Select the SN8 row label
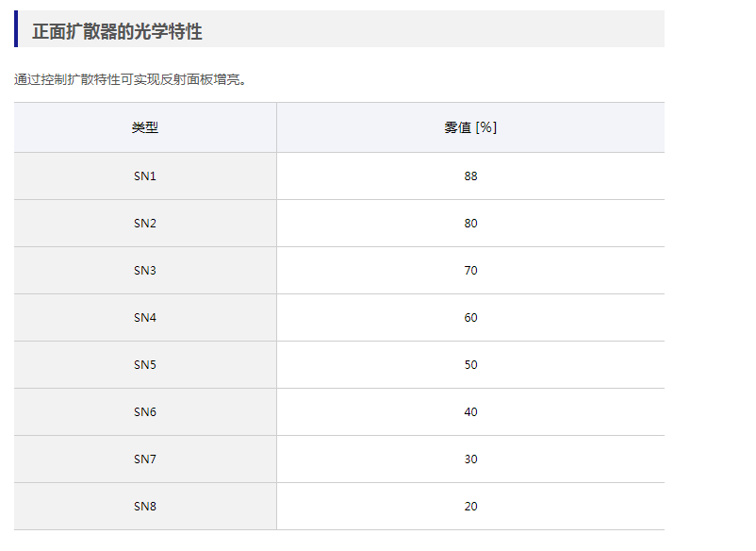The image size is (756, 551). [145, 507]
